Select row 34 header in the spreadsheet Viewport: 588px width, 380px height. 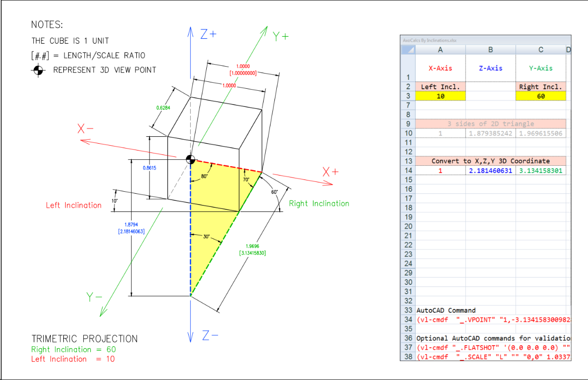click(x=408, y=320)
